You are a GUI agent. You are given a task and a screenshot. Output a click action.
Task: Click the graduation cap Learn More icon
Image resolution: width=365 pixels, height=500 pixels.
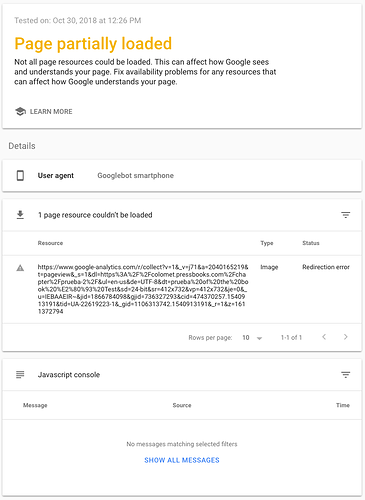click(20, 111)
